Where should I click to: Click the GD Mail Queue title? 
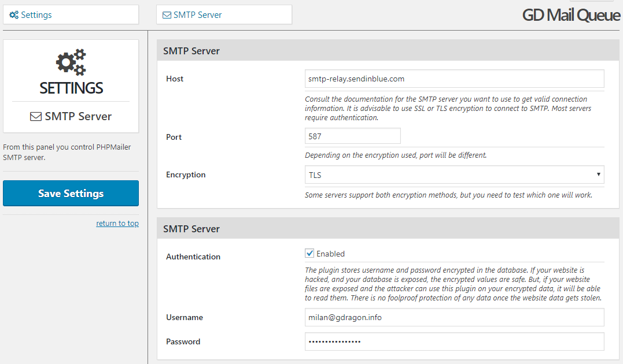coord(570,16)
